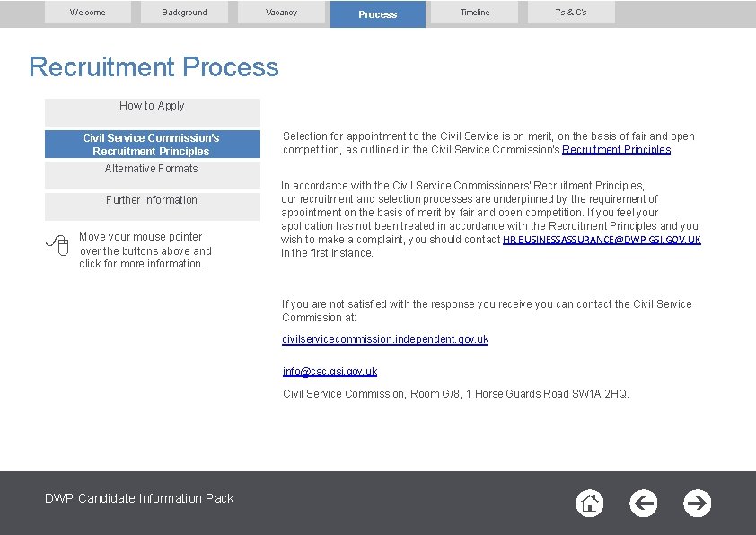
Task: Visit civilservicecommission.independent.gov.uk link
Action: tap(384, 339)
